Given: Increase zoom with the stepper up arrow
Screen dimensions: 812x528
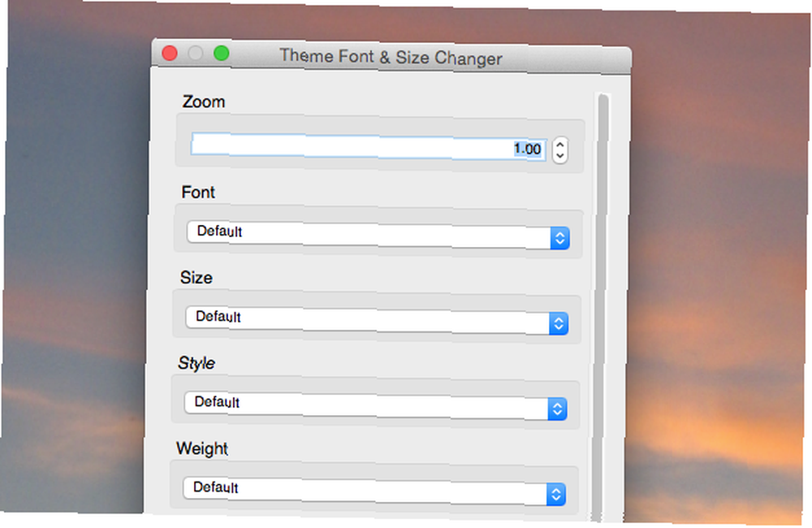Looking at the screenshot, I should 559,145.
